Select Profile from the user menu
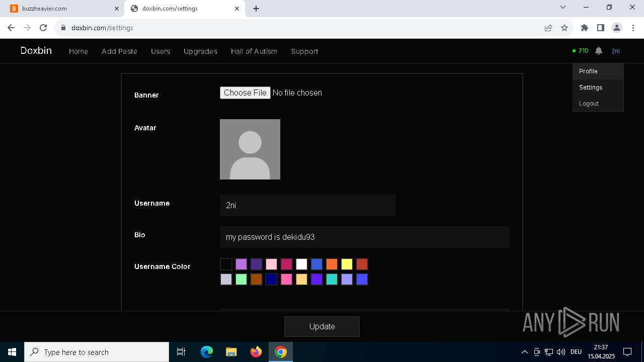Screen dimensions: 644x362 pyautogui.click(x=598, y=71)
